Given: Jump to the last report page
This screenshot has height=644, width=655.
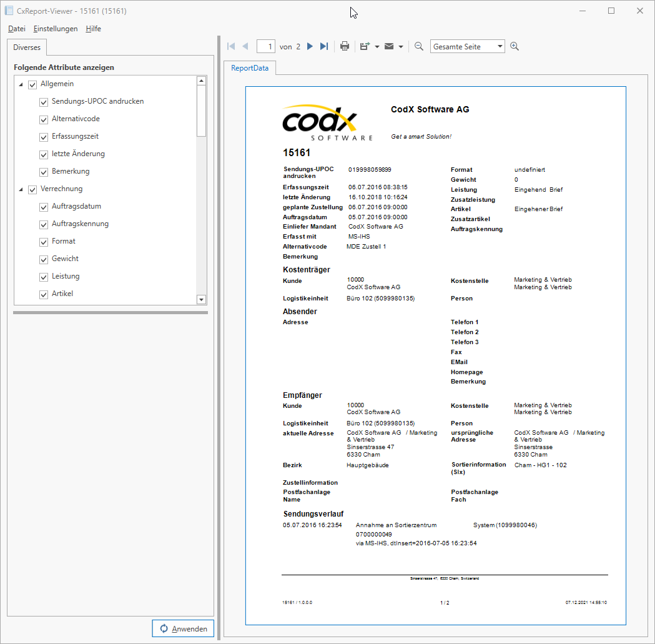Looking at the screenshot, I should point(324,46).
